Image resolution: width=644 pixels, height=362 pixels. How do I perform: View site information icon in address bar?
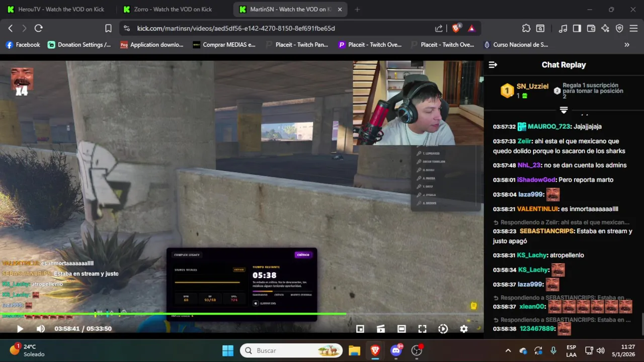click(126, 28)
